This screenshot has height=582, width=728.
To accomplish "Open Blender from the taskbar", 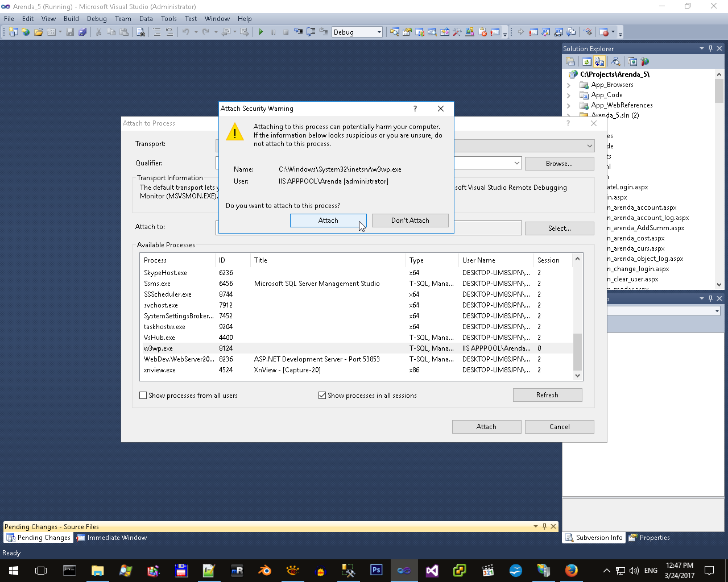I will pos(264,570).
